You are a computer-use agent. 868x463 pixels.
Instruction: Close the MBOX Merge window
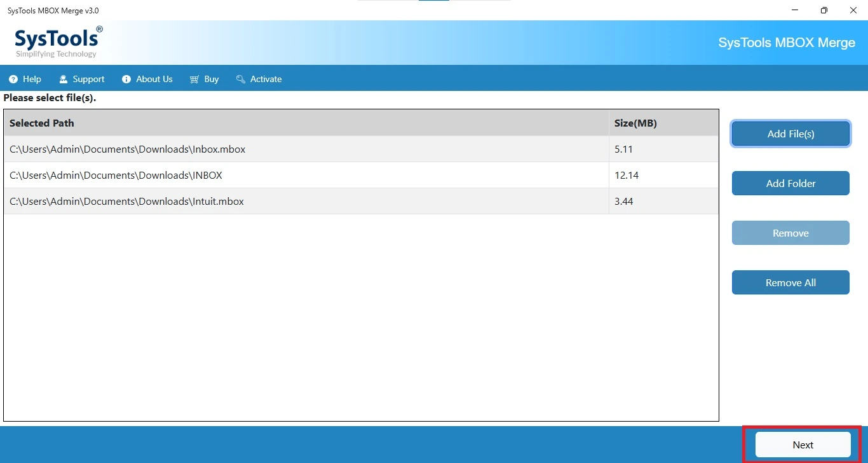click(853, 10)
